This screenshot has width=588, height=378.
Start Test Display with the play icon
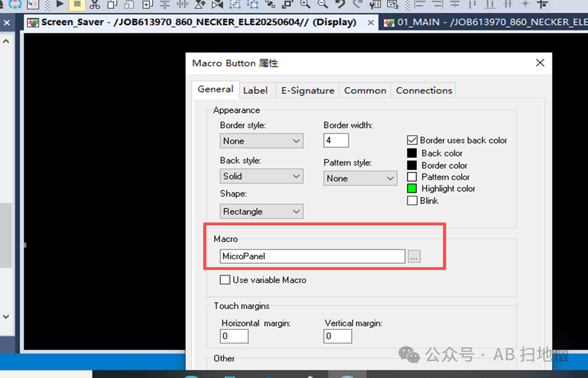tap(60, 4)
